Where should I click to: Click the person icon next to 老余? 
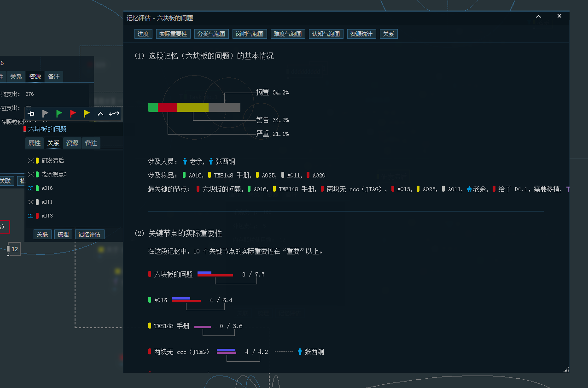tap(185, 162)
